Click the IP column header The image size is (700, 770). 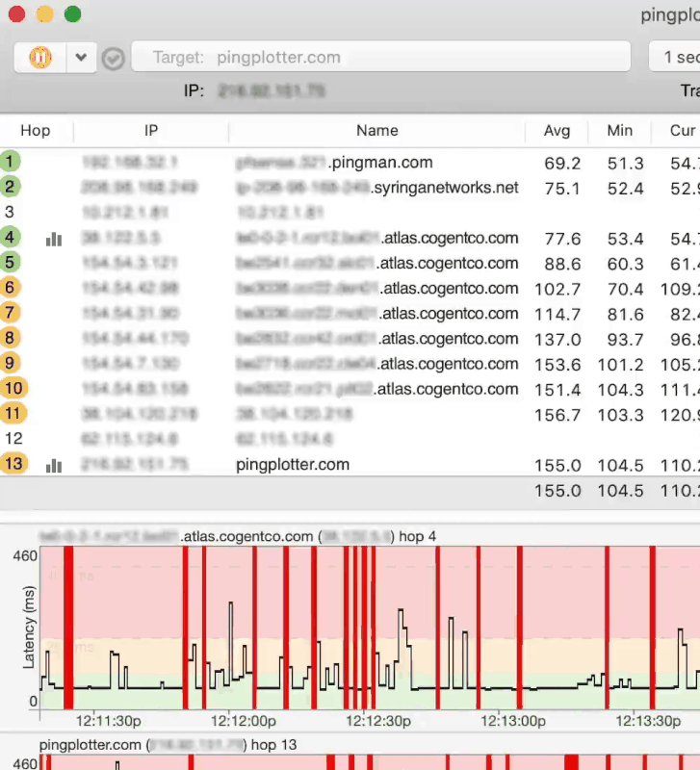click(x=151, y=131)
